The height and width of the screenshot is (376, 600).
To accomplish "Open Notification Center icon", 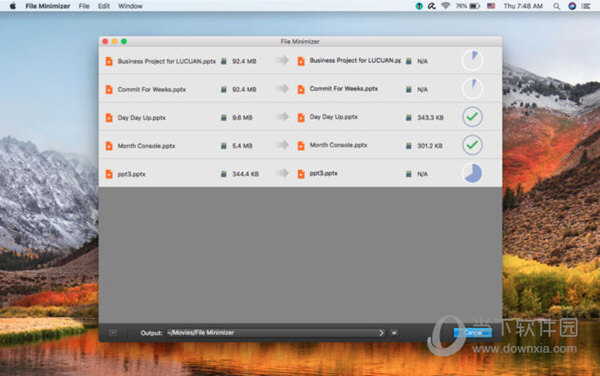I will click(586, 6).
